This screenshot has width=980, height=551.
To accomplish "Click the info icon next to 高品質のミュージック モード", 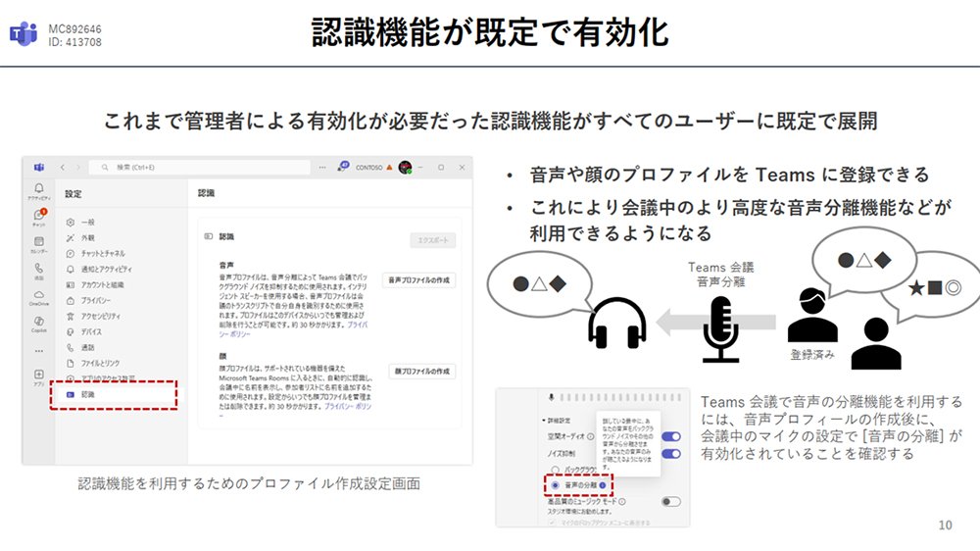I will 622,502.
